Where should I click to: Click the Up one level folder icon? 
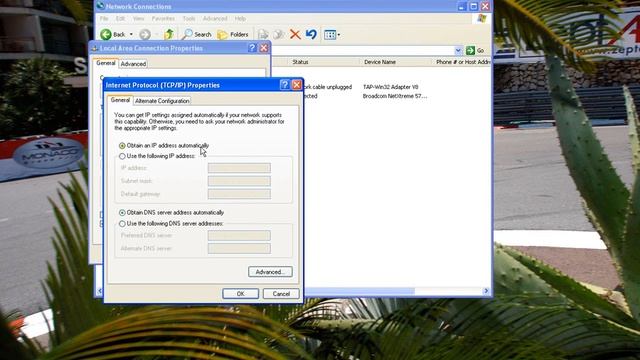pyautogui.click(x=169, y=35)
